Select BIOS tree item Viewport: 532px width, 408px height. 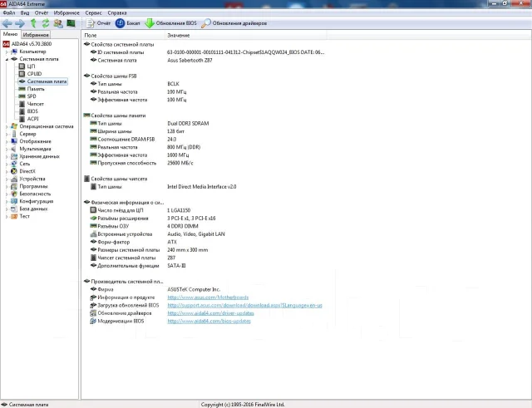(32, 111)
